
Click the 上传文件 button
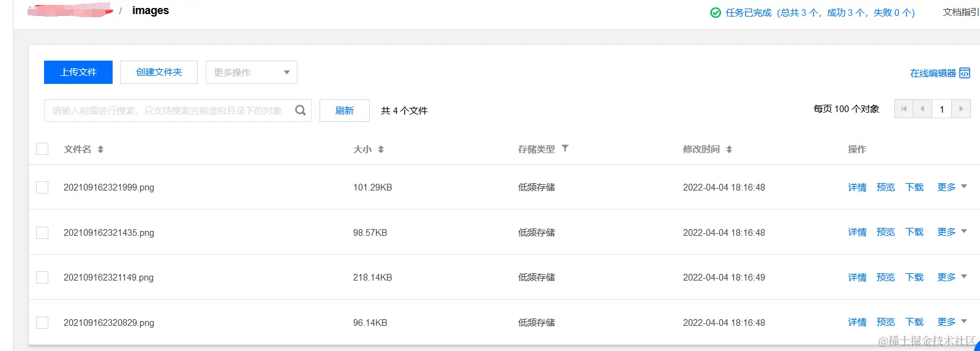click(x=78, y=72)
